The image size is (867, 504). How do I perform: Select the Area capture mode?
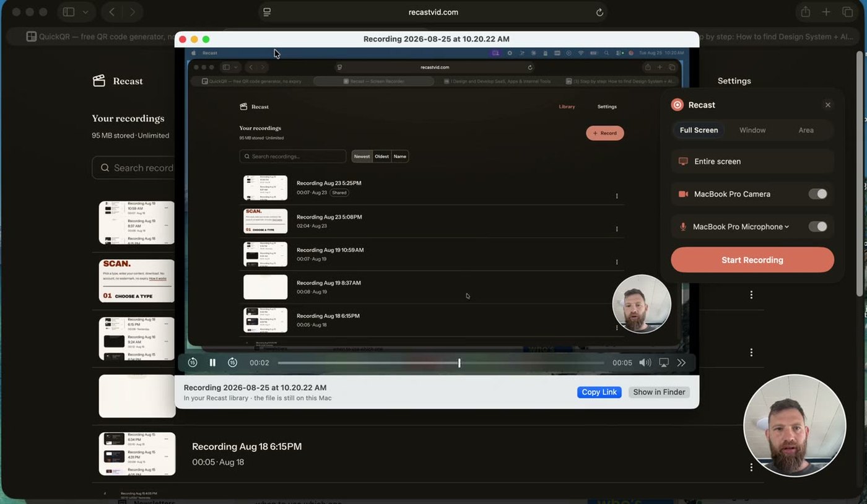pos(806,130)
